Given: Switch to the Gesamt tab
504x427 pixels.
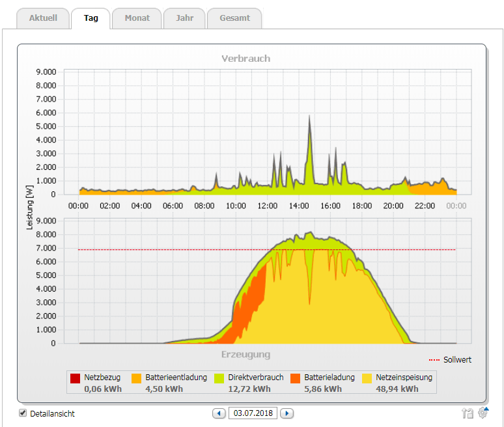Looking at the screenshot, I should click(x=234, y=18).
